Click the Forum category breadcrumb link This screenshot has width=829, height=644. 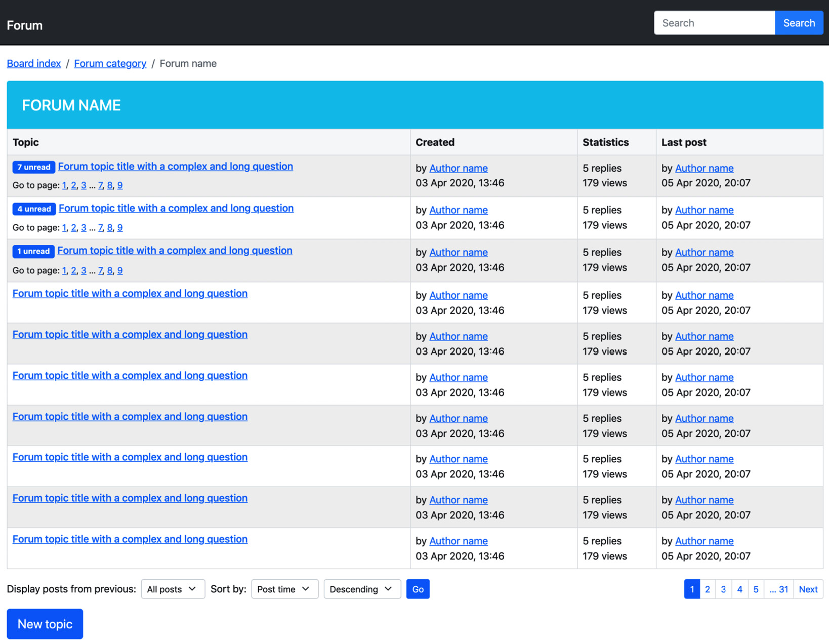point(110,63)
